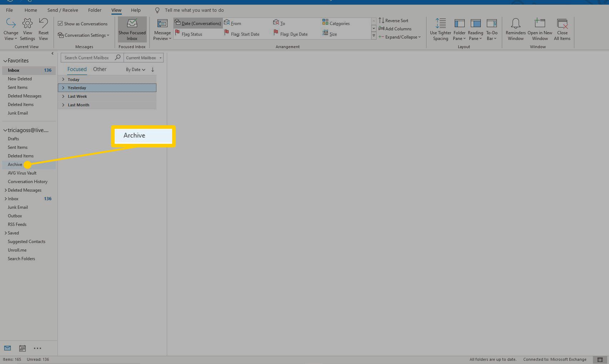Arrange by Flag Status

point(189,34)
